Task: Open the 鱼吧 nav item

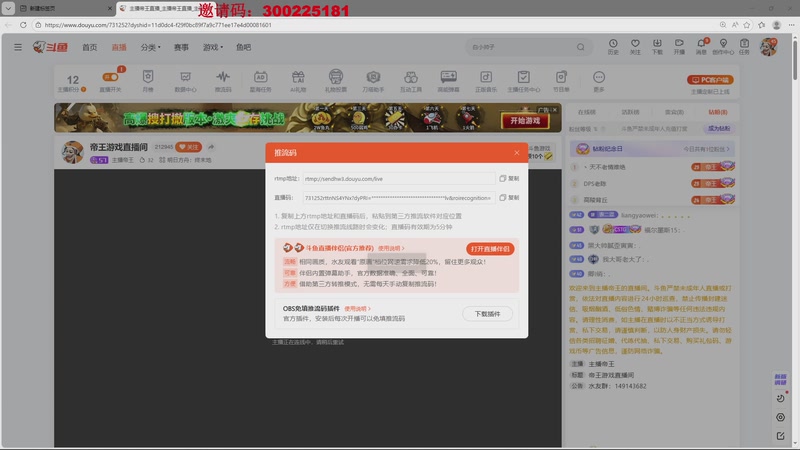Action: (243, 47)
